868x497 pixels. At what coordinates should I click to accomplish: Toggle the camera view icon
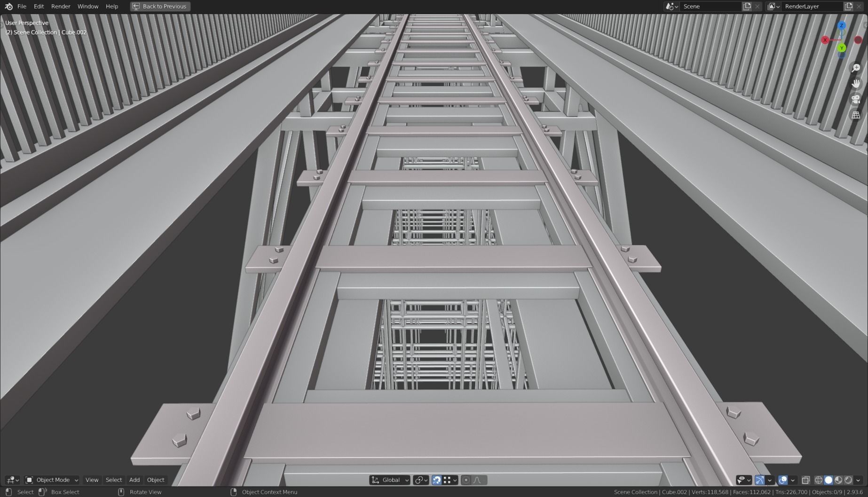pos(856,99)
